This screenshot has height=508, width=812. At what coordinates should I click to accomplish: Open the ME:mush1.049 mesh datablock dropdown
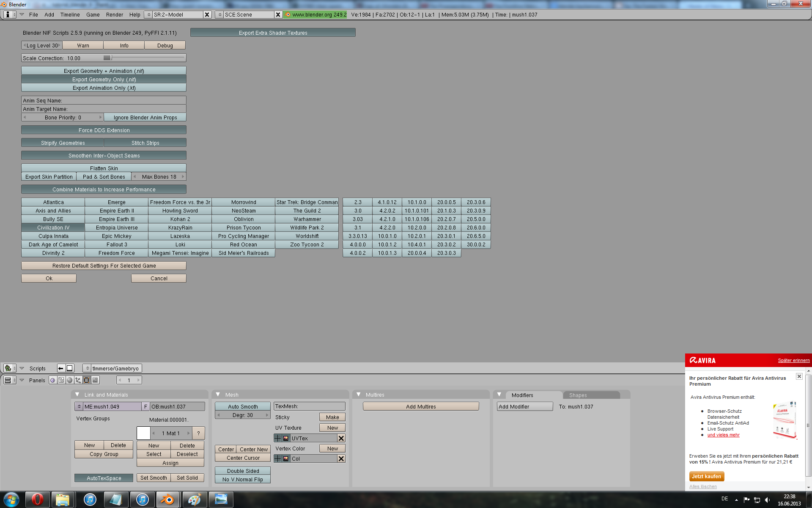point(79,406)
